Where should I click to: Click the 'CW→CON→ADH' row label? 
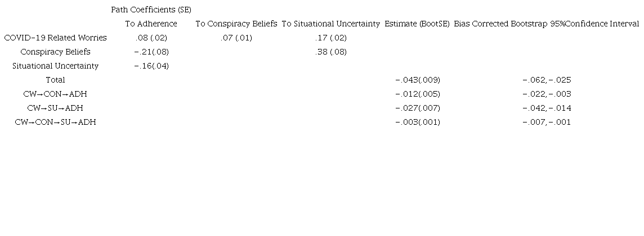(55, 94)
